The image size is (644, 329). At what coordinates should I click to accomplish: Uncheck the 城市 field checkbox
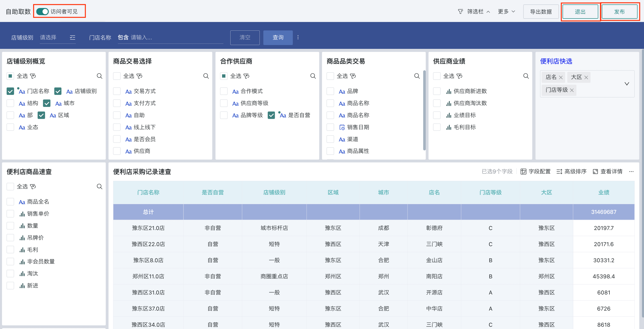[x=47, y=103]
